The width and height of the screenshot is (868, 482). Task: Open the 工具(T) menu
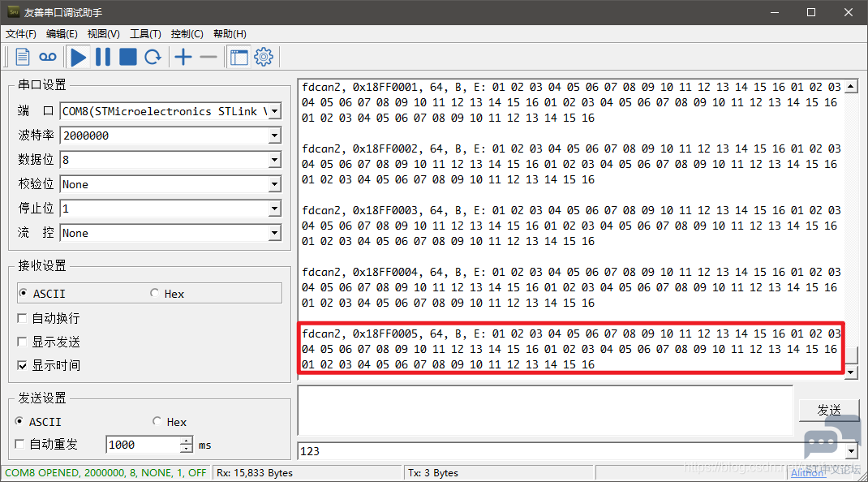pyautogui.click(x=145, y=34)
